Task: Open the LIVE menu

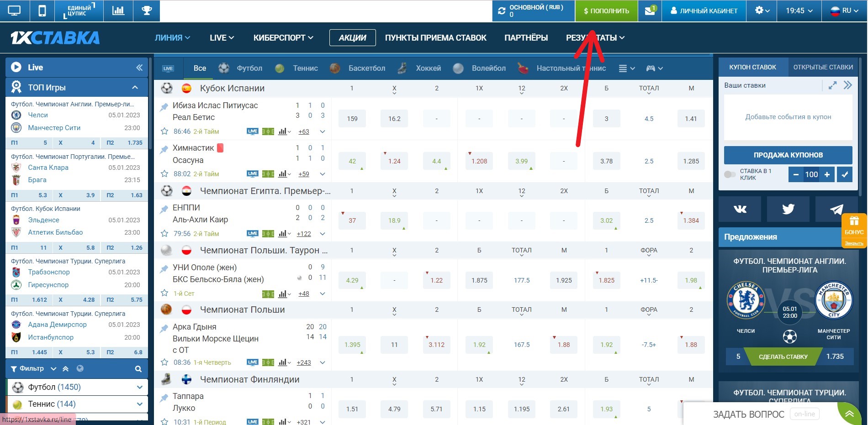Action: [x=222, y=38]
